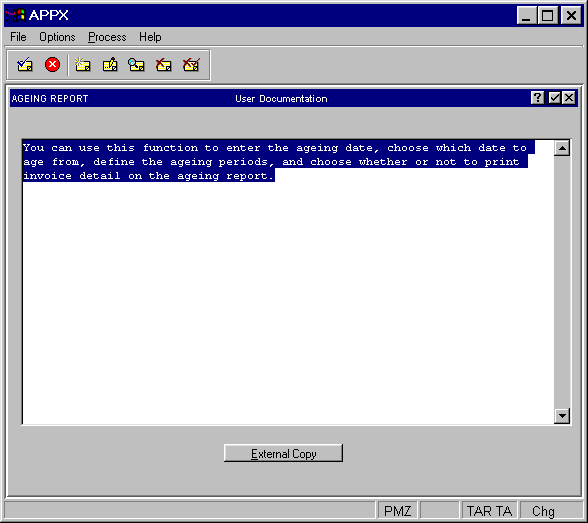Click the accept (checkmark) toolbar icon

25,65
